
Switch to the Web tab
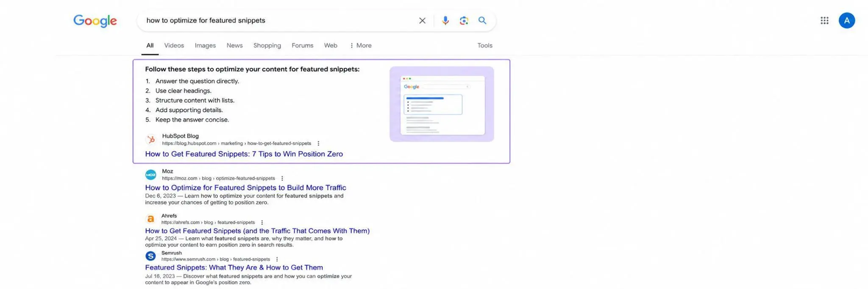(331, 45)
